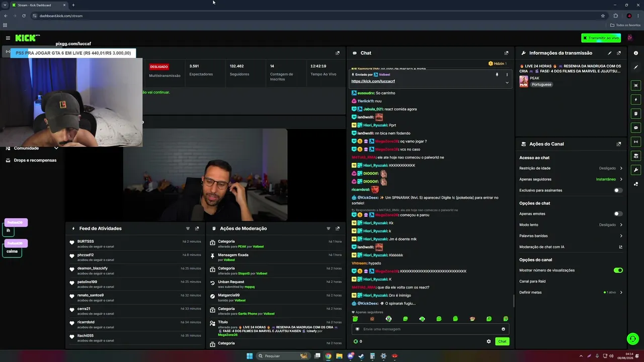644x362 pixels.
Task: Open Discord from the taskbar
Action: click(350, 356)
